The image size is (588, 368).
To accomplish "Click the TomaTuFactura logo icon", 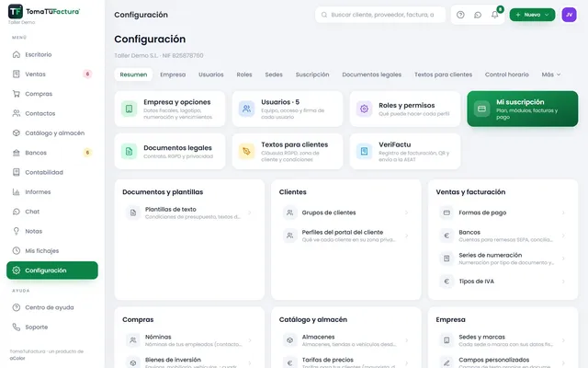I will click(x=16, y=11).
